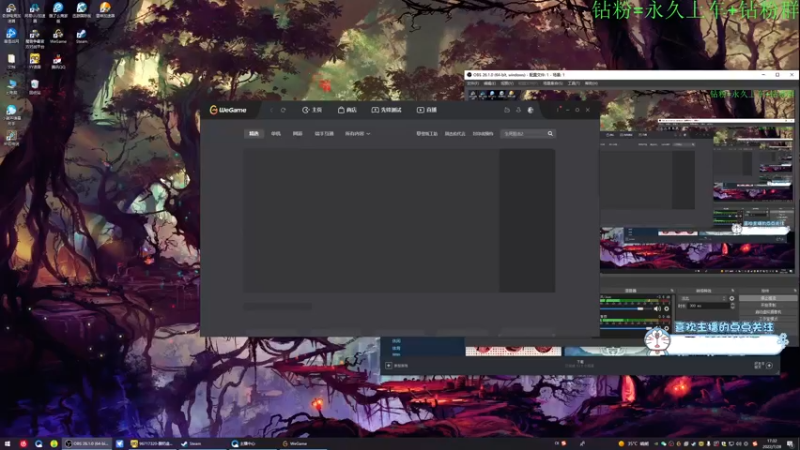Image resolution: width=800 pixels, height=450 pixels.
Task: Click the icon left of WeGame's download icon
Action: (507, 110)
